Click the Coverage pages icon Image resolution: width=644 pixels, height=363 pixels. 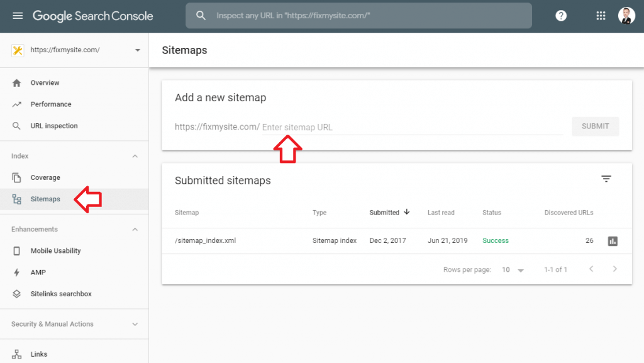pos(16,177)
